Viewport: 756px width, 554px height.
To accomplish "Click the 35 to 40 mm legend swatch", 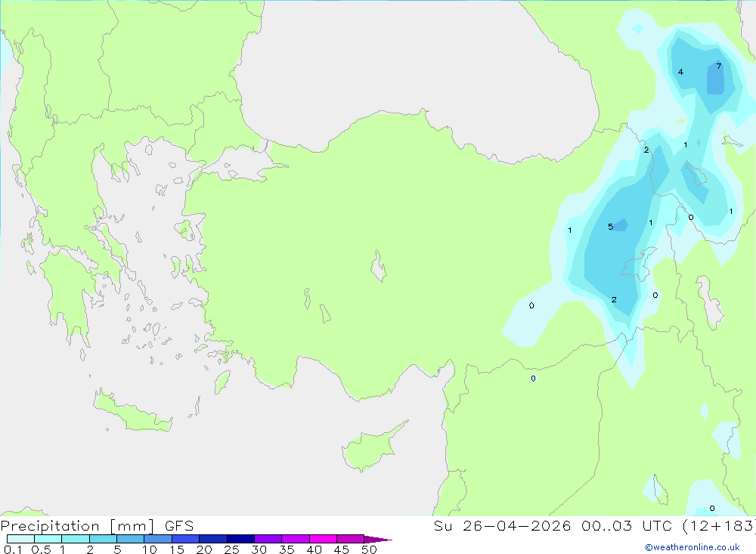I will coord(295,539).
